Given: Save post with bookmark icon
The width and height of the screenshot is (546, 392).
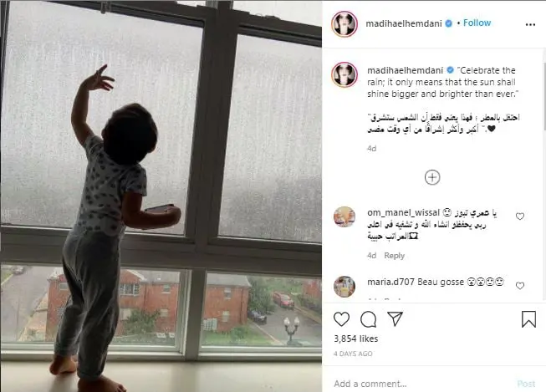Looking at the screenshot, I should [528, 319].
